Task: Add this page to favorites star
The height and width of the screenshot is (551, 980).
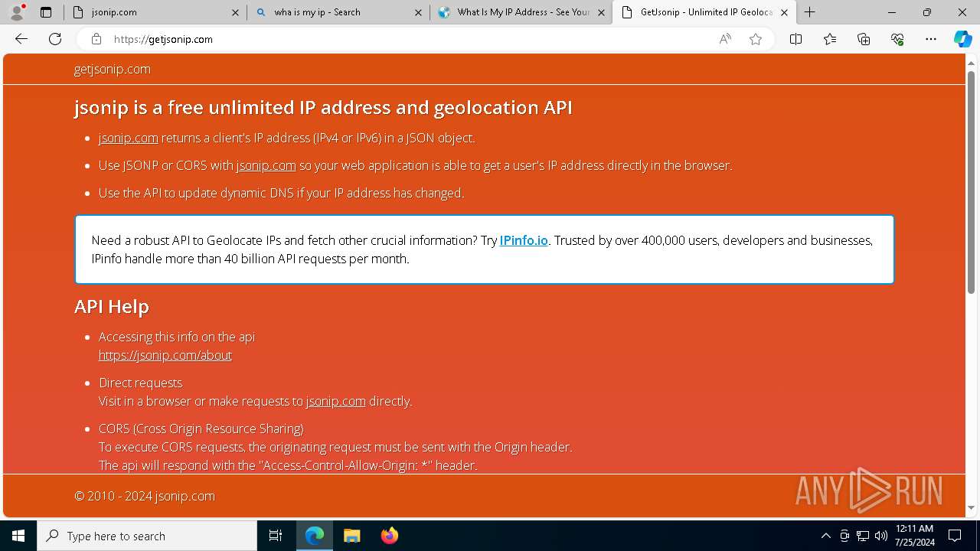Action: point(756,39)
